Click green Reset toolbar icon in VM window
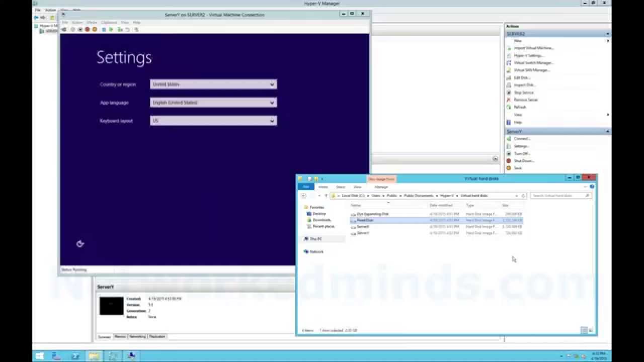The width and height of the screenshot is (644, 362). click(111, 30)
